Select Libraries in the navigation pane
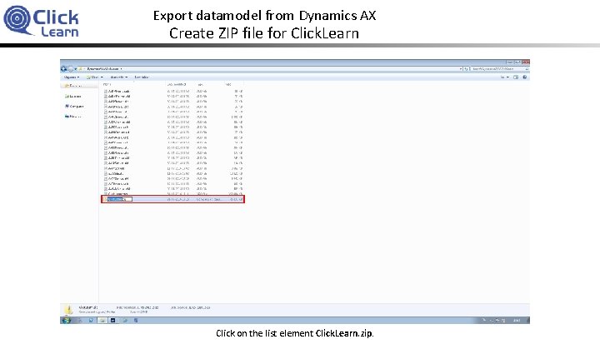The image size is (600, 364). pos(73,97)
